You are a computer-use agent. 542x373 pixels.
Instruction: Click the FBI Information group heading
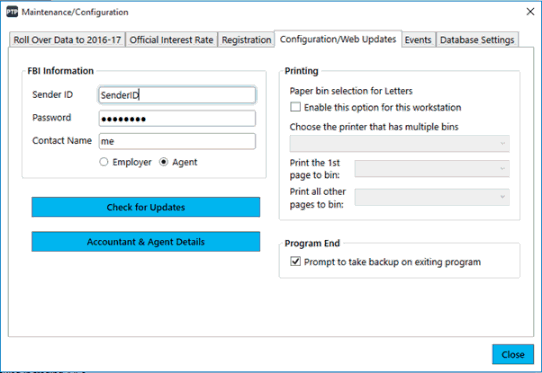[x=60, y=71]
